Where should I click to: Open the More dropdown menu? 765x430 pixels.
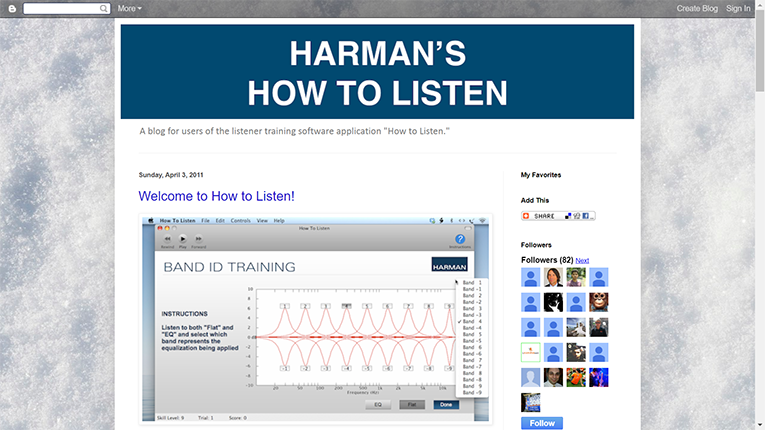(129, 8)
